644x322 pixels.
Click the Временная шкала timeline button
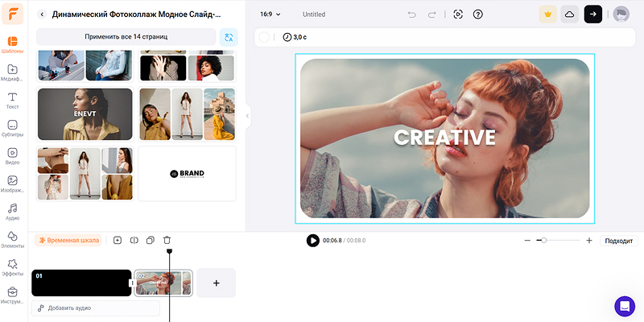(x=68, y=240)
